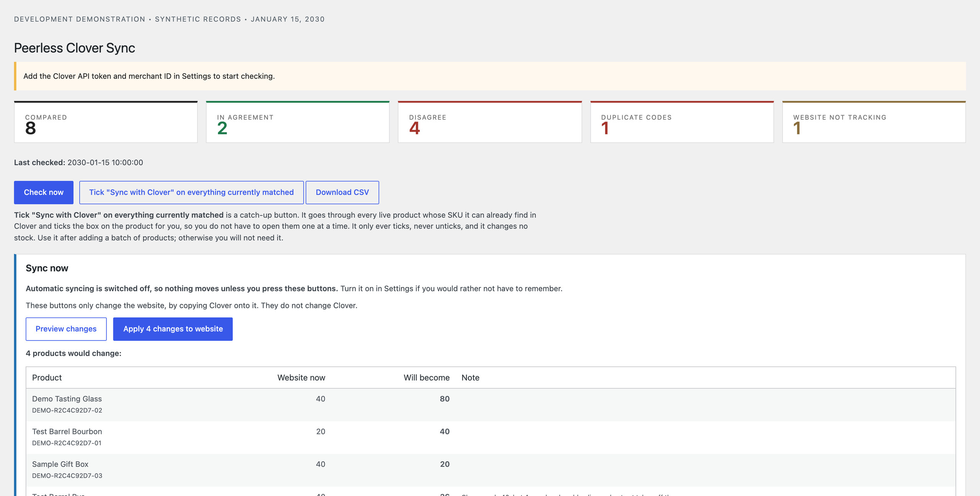Click the Sync now section heading

coord(47,268)
